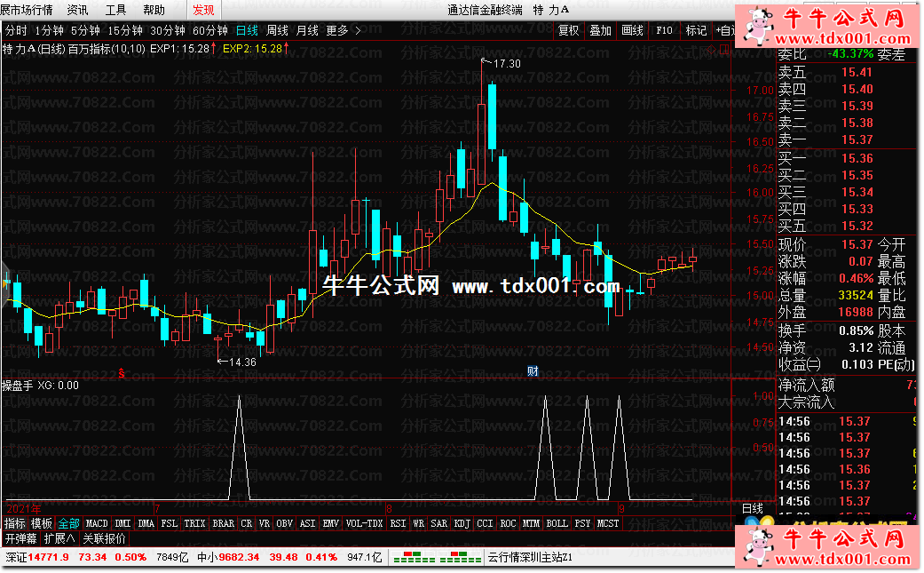Switch to the MTM indicator
Image resolution: width=924 pixels, height=573 pixels.
[x=531, y=523]
